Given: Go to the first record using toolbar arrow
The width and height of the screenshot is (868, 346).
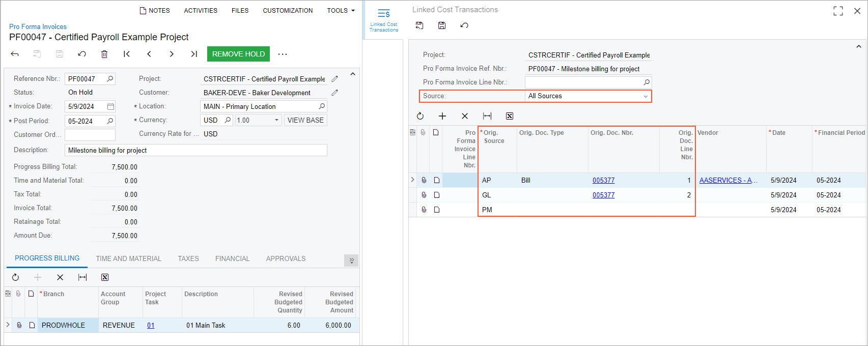Looking at the screenshot, I should point(127,54).
